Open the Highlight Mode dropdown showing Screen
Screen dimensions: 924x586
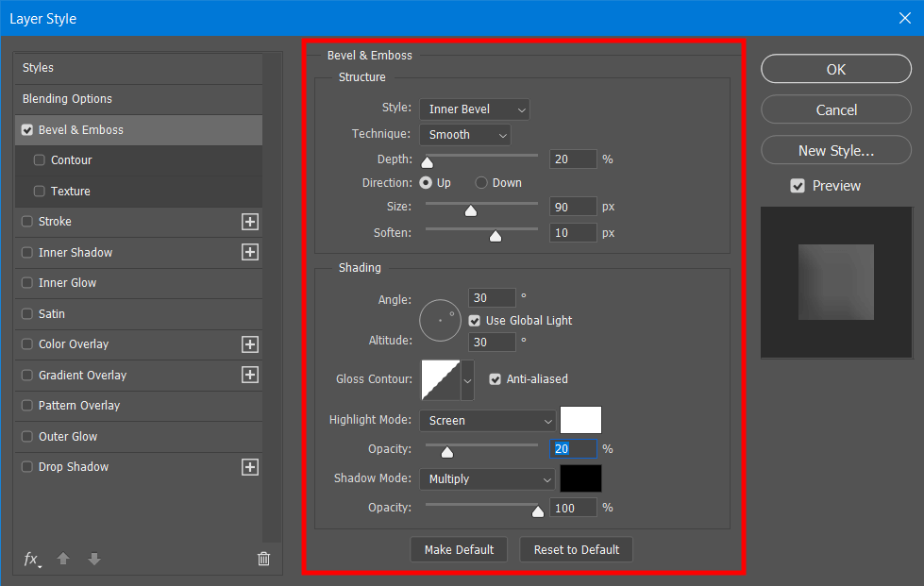click(487, 421)
